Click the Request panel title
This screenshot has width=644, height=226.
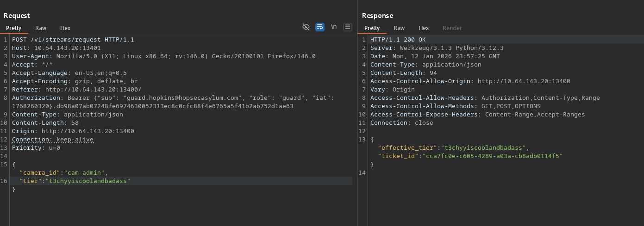pyautogui.click(x=17, y=16)
